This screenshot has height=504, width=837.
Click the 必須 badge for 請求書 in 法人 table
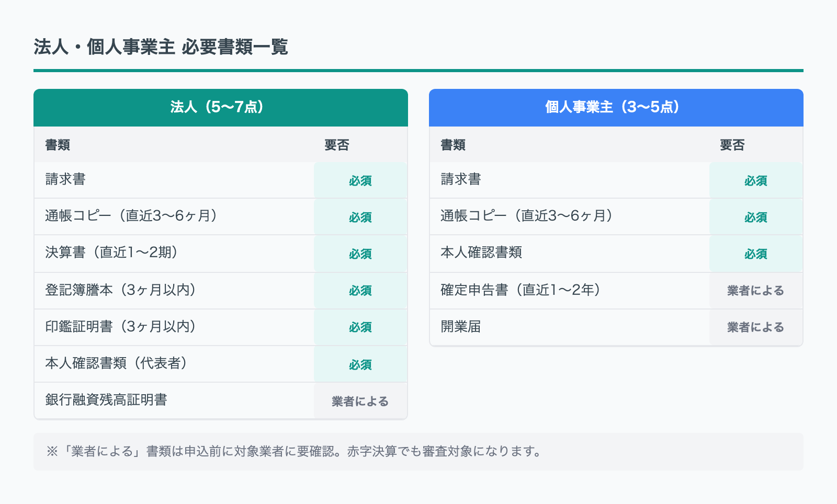tap(359, 180)
